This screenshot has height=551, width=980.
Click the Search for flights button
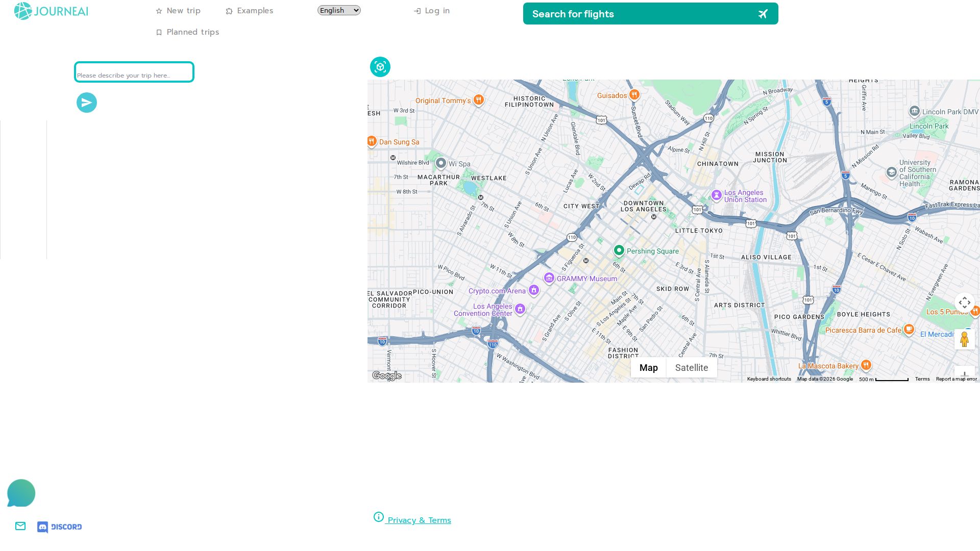(650, 14)
